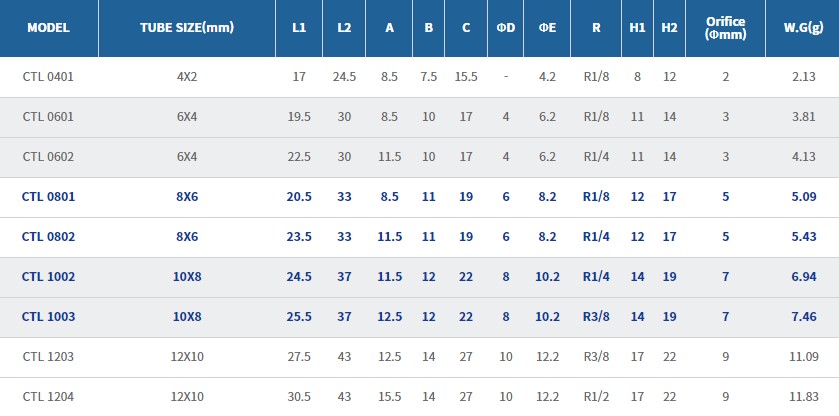Click the 11.09 weight value
Screen dimensions: 839x416
pos(803,356)
